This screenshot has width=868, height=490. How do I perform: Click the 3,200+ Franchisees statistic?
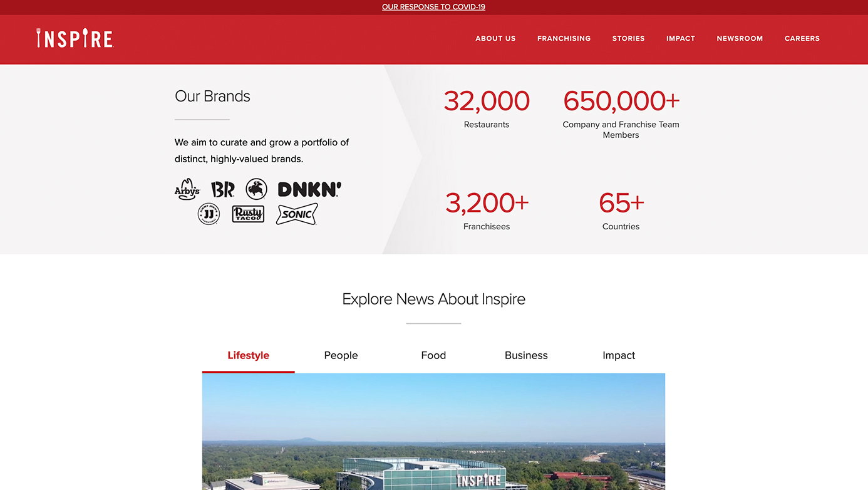(487, 211)
